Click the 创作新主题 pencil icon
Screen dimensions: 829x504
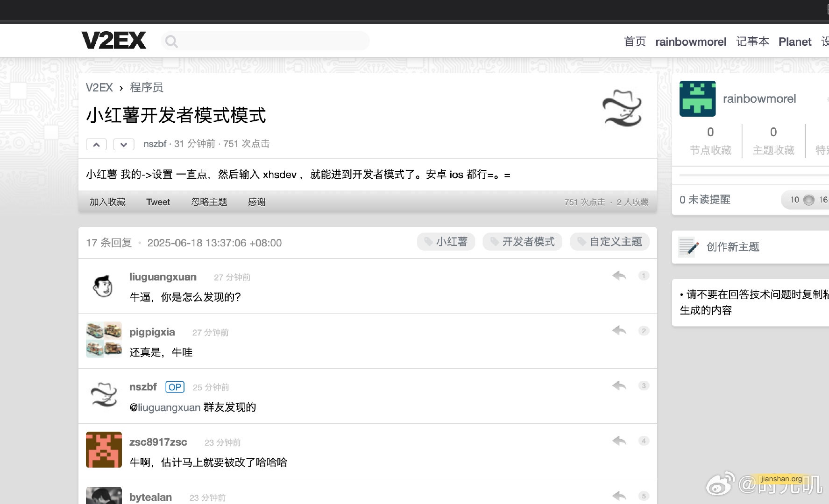[689, 247]
